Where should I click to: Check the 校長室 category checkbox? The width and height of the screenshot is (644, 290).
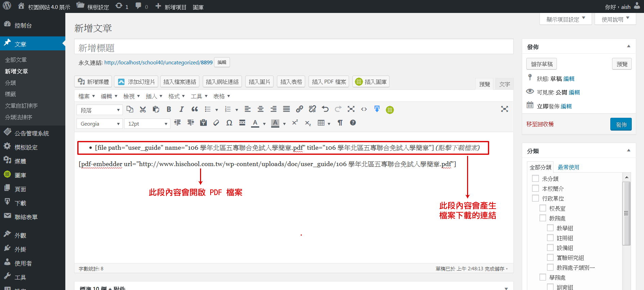tap(543, 208)
